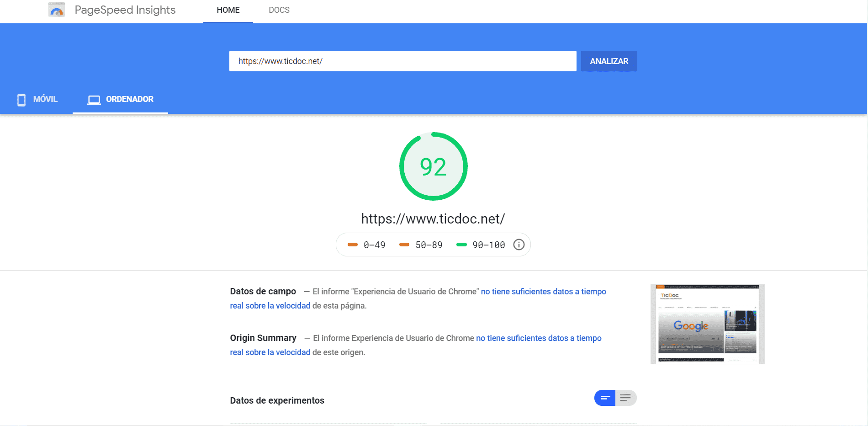Switch to compact metrics view toggle

pos(605,398)
